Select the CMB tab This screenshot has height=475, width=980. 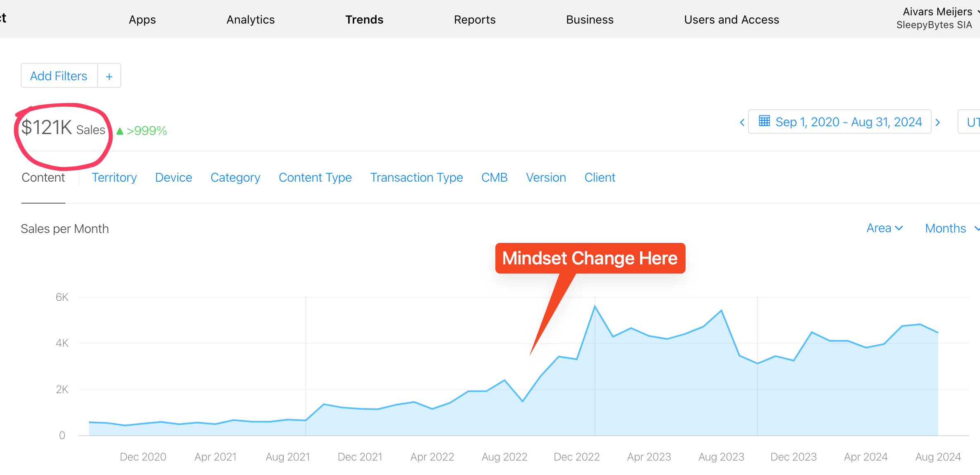(x=495, y=178)
